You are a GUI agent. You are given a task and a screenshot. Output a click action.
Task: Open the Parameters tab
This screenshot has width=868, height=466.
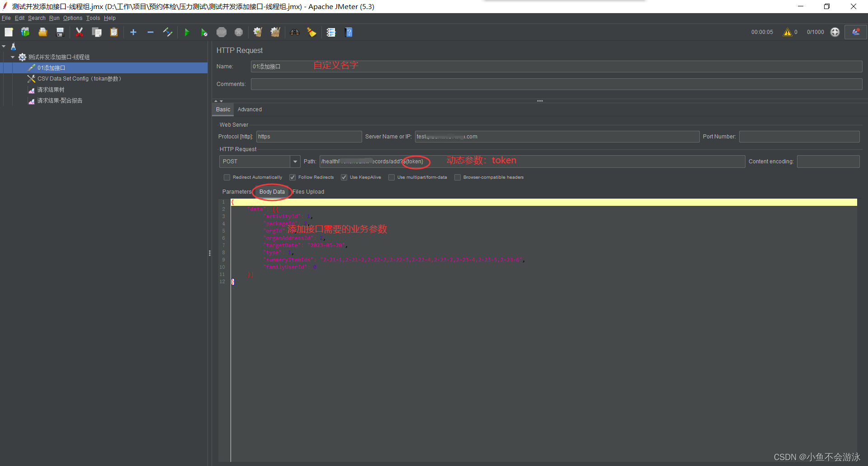coord(236,192)
